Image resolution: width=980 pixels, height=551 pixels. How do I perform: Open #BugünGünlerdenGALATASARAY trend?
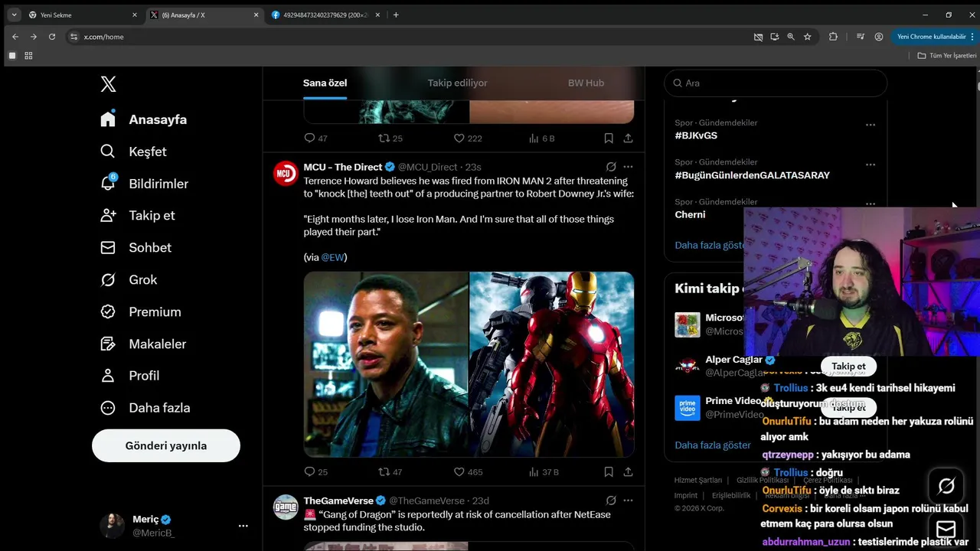[x=752, y=175]
